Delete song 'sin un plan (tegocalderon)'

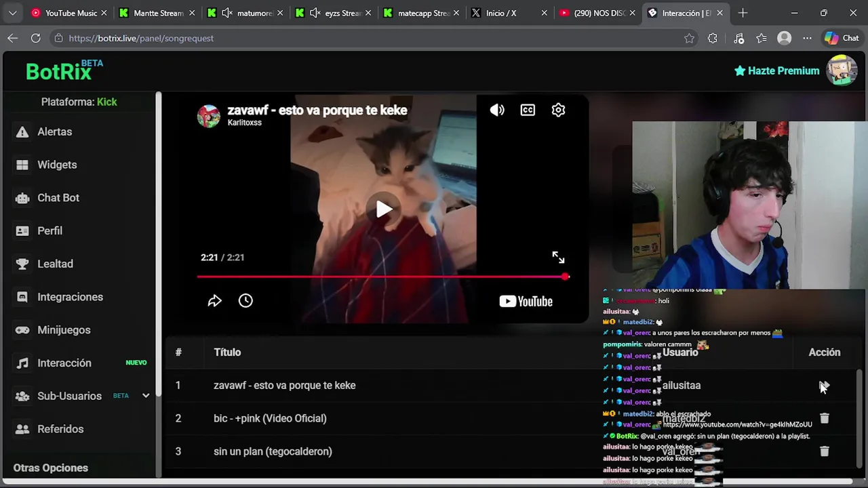(x=824, y=451)
